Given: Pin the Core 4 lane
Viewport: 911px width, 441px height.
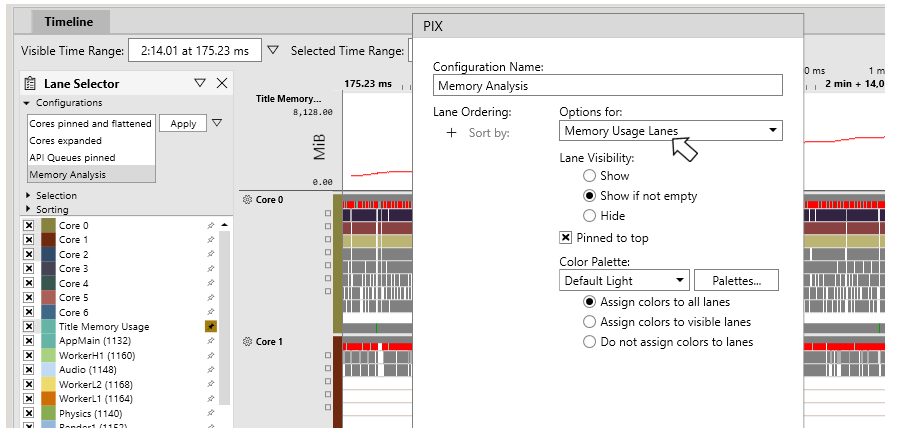Looking at the screenshot, I should tap(211, 284).
